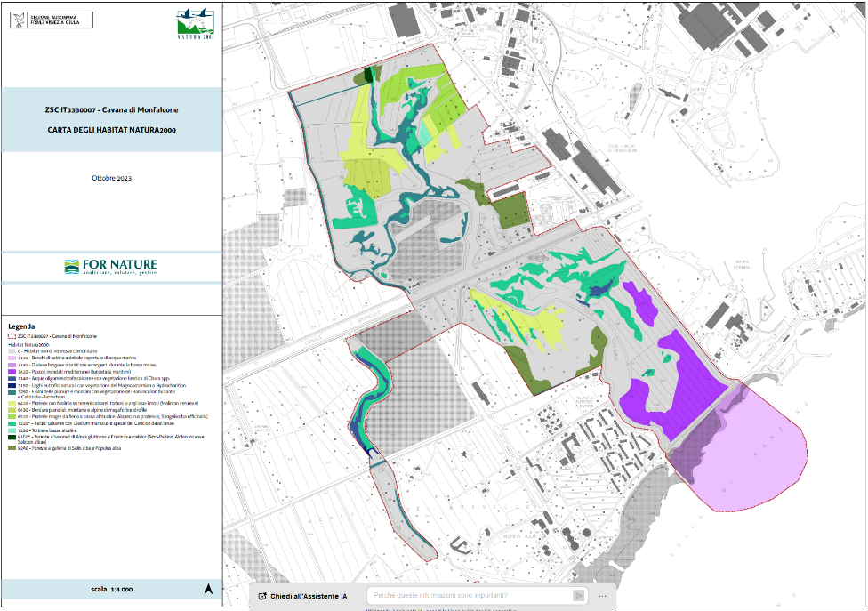This screenshot has width=868, height=611.
Task: Click the "Chiedi all'Assistente IA" button
Action: (302, 596)
